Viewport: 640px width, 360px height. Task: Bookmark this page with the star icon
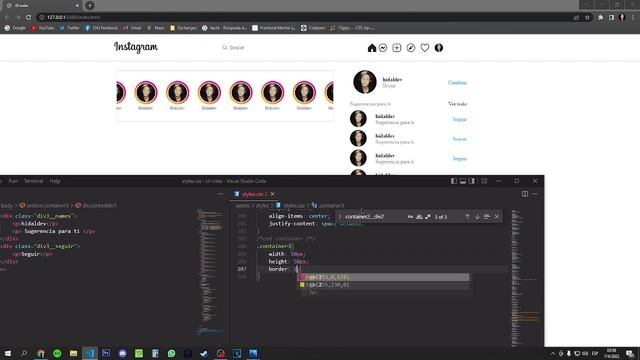coord(587,17)
